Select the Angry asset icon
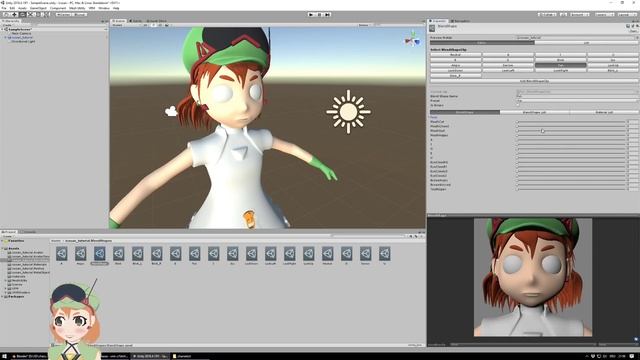The image size is (640, 360). point(80,256)
